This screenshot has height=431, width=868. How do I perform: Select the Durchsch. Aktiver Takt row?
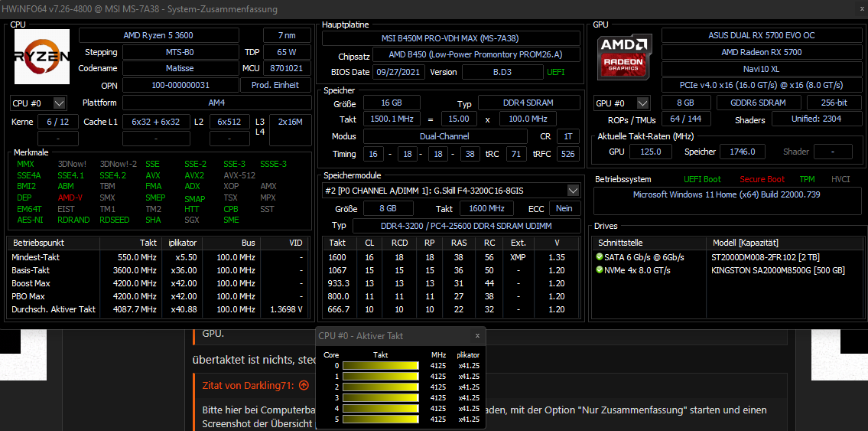159,309
